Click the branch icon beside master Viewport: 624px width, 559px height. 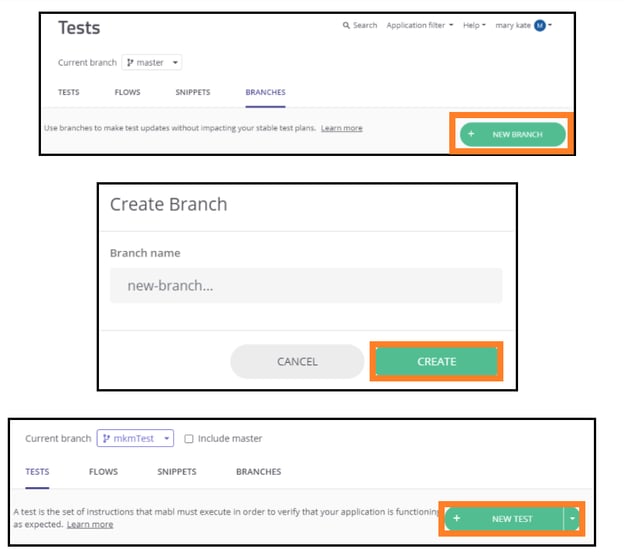coord(130,62)
